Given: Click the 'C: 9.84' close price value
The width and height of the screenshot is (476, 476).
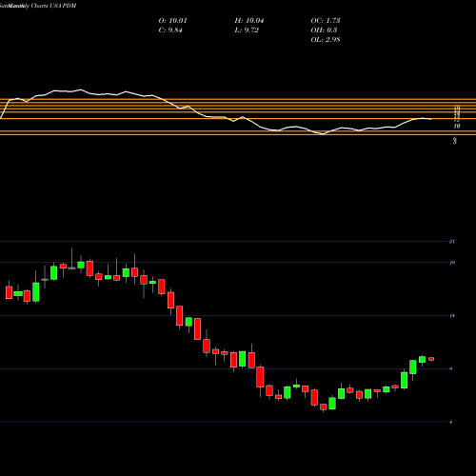Looking at the screenshot, I should (x=170, y=30).
